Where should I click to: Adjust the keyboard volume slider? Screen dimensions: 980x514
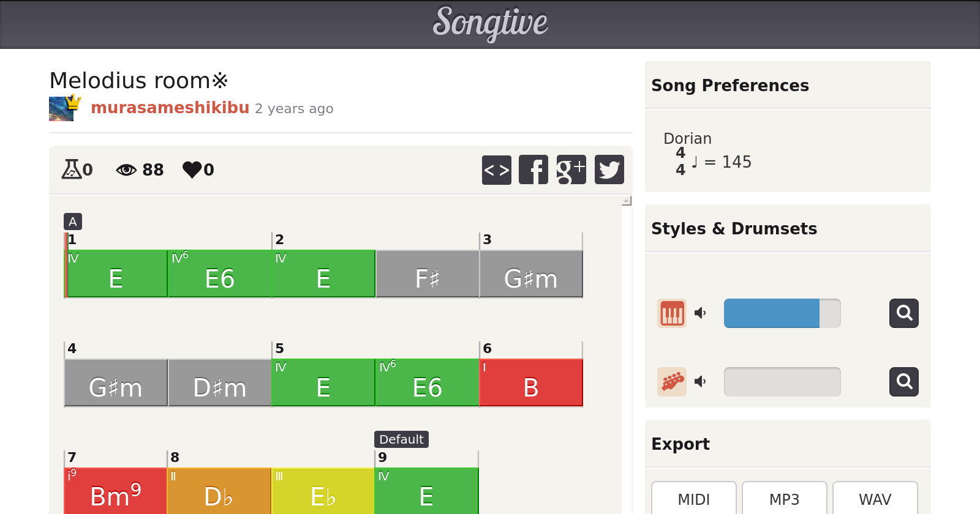[782, 313]
